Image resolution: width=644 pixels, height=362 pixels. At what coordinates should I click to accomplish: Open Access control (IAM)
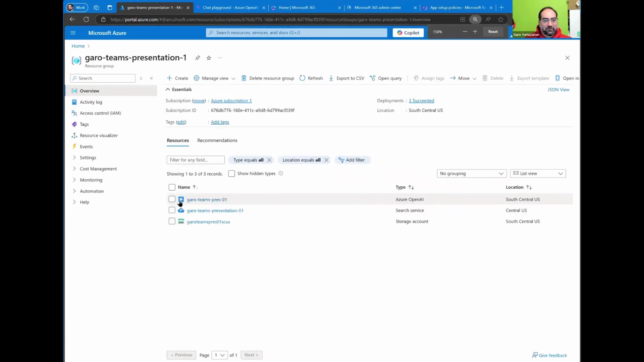point(100,113)
